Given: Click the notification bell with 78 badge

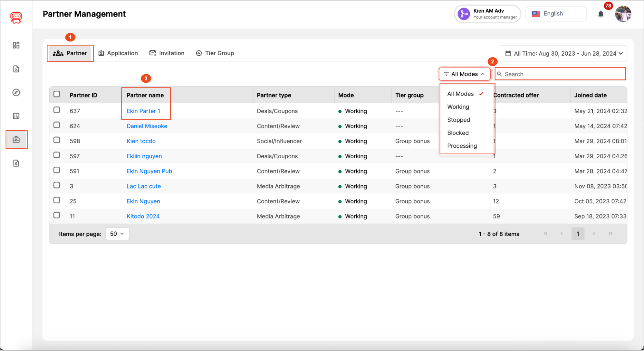Looking at the screenshot, I should (x=601, y=14).
